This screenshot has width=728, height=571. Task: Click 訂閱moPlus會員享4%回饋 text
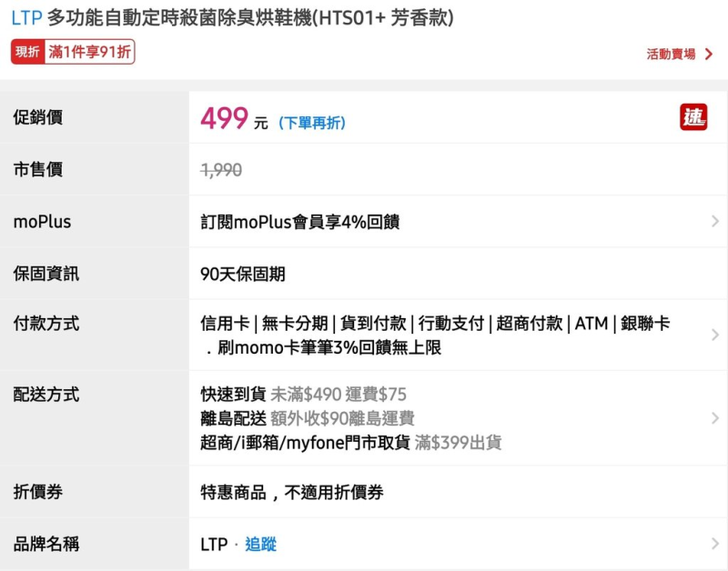[299, 221]
